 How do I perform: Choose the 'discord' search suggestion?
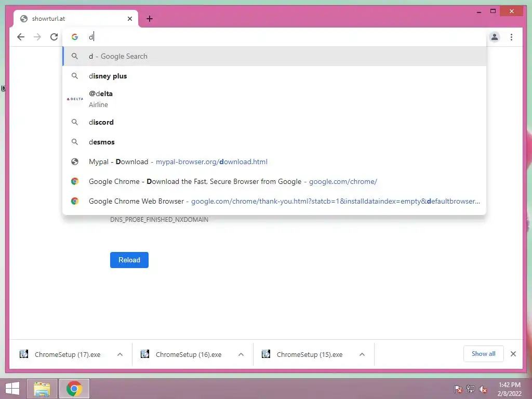coord(274,122)
